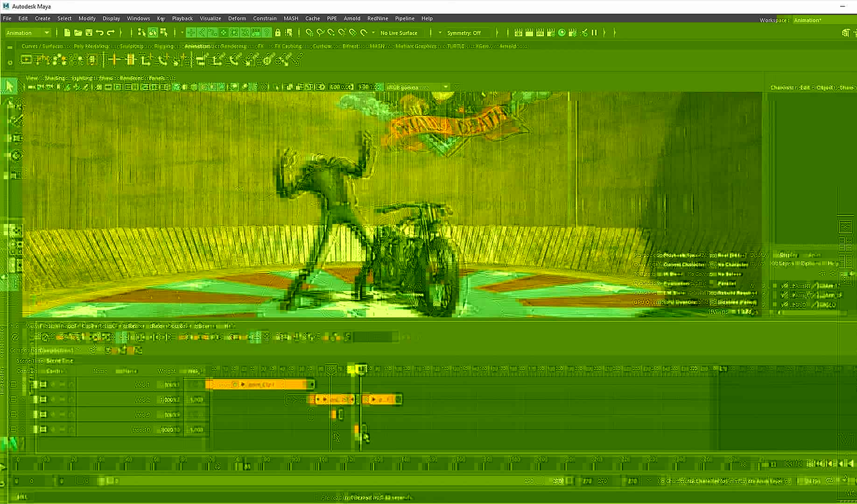Enable Snap to grids magnet icon
Screen dimensions: 857x504
point(309,33)
